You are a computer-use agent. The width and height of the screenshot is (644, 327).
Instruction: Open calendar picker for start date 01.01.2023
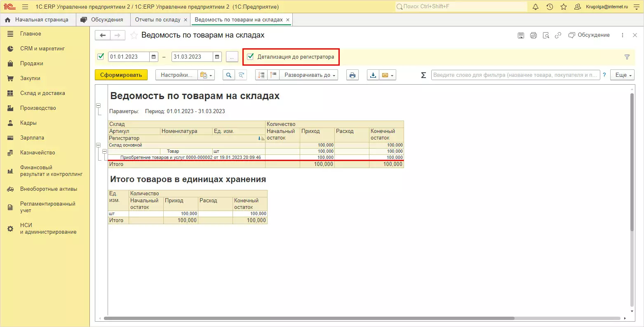coord(154,57)
